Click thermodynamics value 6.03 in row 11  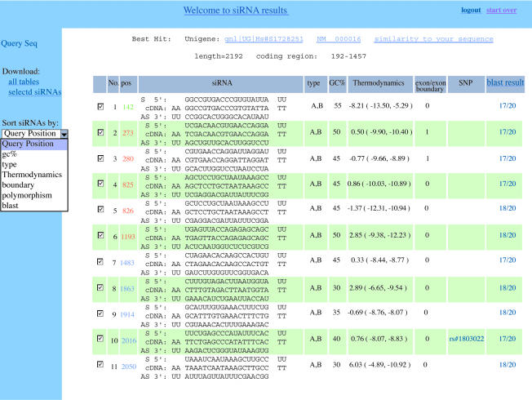click(x=379, y=365)
